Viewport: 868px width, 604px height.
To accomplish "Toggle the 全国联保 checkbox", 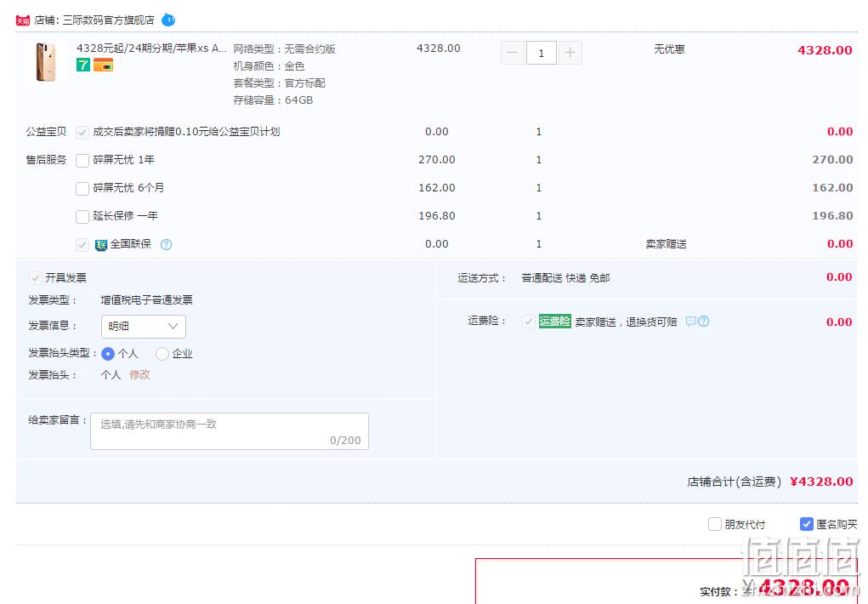I will pos(82,245).
